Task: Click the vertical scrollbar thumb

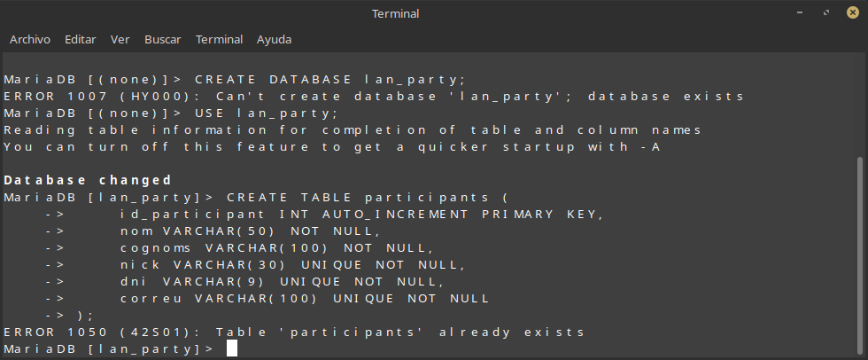Action: [859, 255]
